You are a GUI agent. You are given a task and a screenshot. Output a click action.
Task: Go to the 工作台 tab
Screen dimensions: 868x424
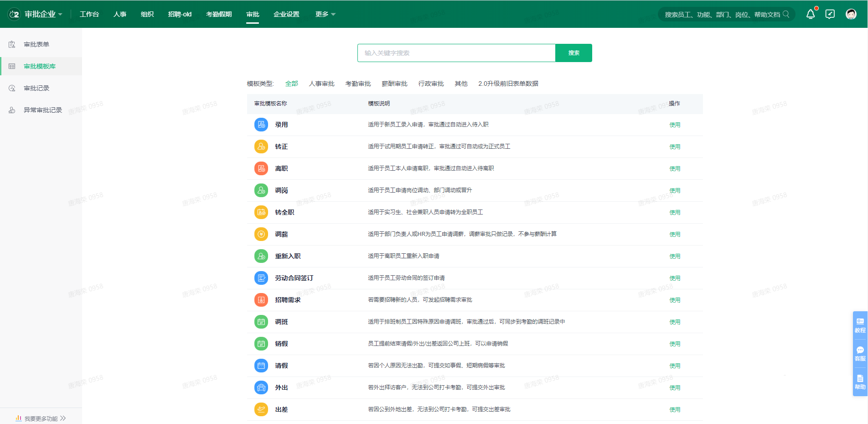click(x=89, y=14)
